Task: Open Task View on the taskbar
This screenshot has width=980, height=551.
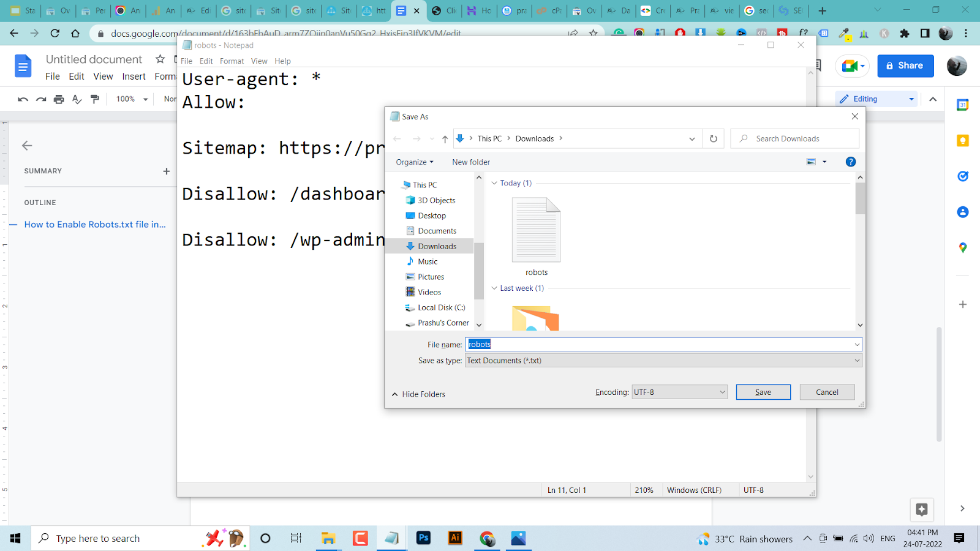Action: (x=296, y=538)
